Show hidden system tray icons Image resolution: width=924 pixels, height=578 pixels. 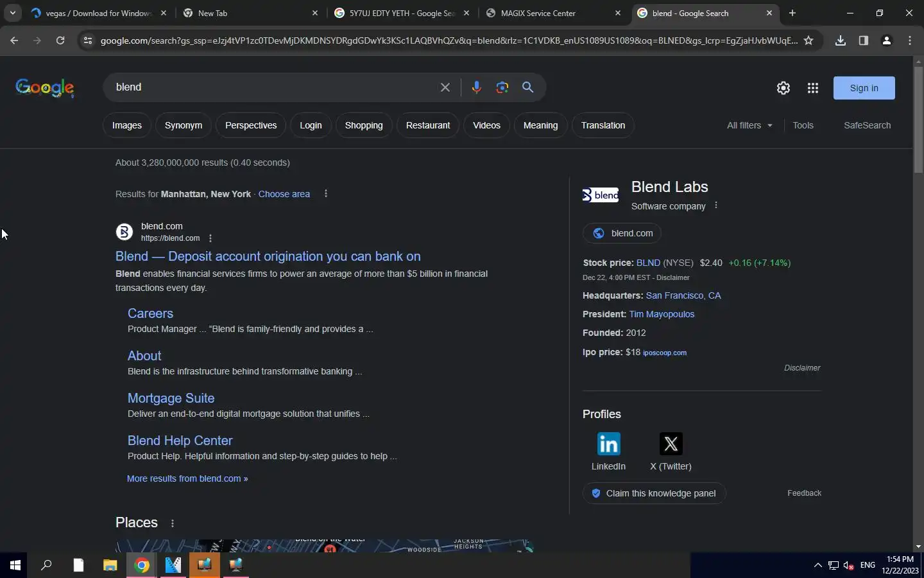[817, 565]
